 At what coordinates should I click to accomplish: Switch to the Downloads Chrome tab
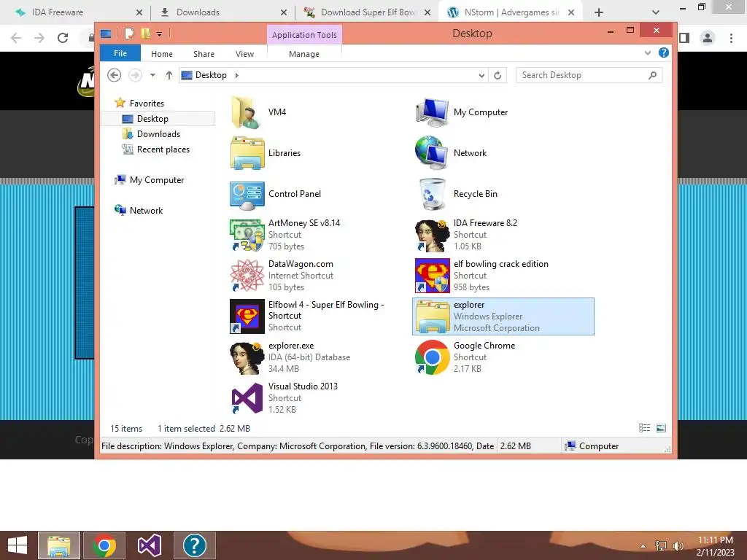pyautogui.click(x=223, y=12)
